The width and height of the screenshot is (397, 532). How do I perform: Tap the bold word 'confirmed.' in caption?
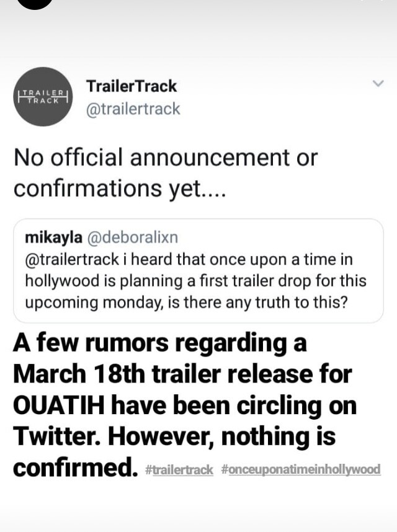(75, 468)
